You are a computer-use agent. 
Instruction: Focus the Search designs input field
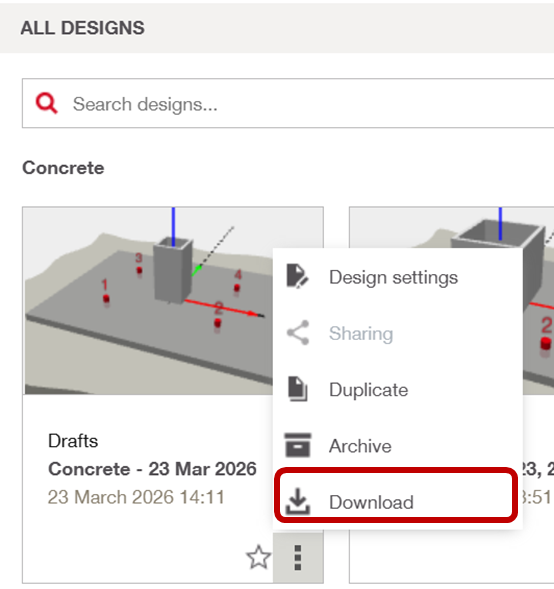pos(288,103)
